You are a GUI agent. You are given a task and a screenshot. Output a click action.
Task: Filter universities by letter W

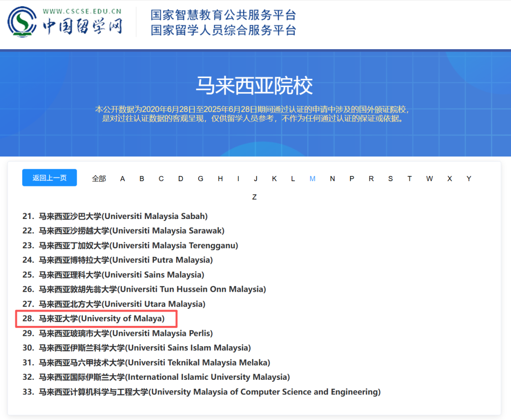[x=430, y=179]
